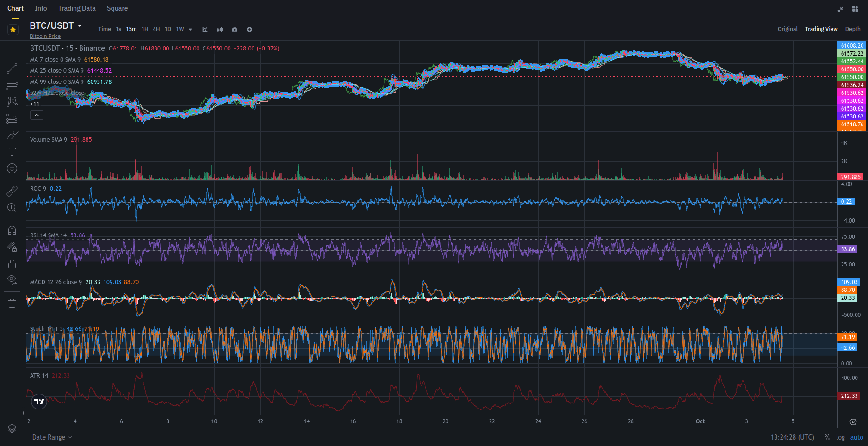Viewport: 868px width, 446px height.
Task: Click the TradingView logo badge
Action: coord(39,402)
